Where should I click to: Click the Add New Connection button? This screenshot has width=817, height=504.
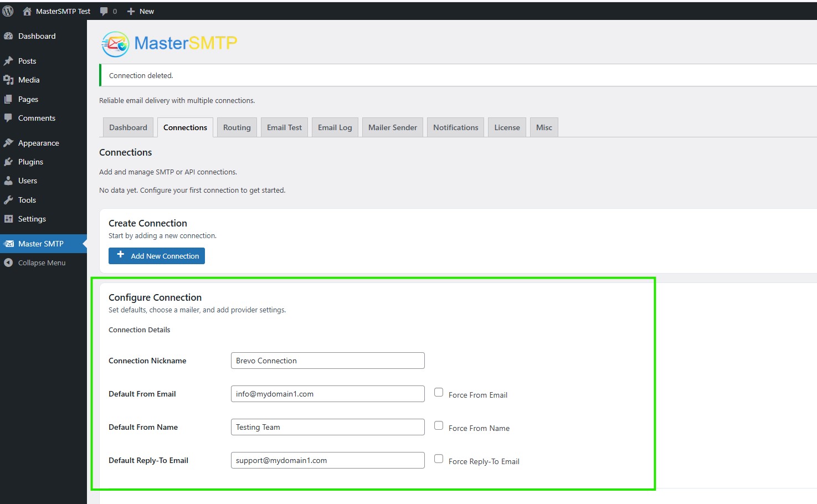click(x=157, y=256)
